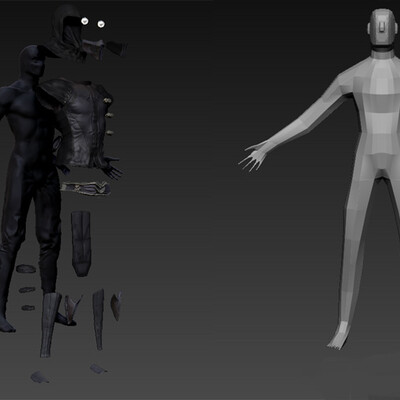This screenshot has width=400, height=400.
Task: Select the right white eyeball mesh
Action: point(101,24)
